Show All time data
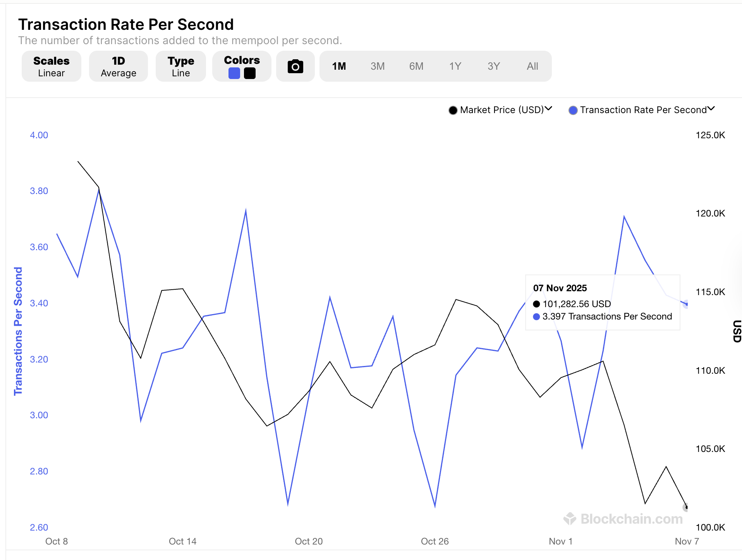742x560 pixels. pyautogui.click(x=532, y=67)
